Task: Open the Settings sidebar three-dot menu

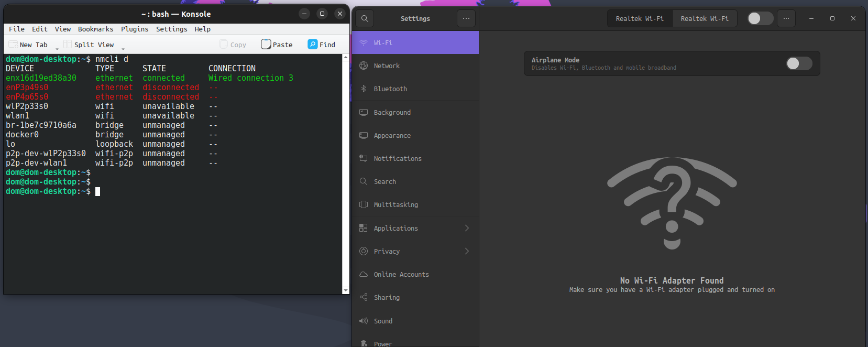Action: 466,18
